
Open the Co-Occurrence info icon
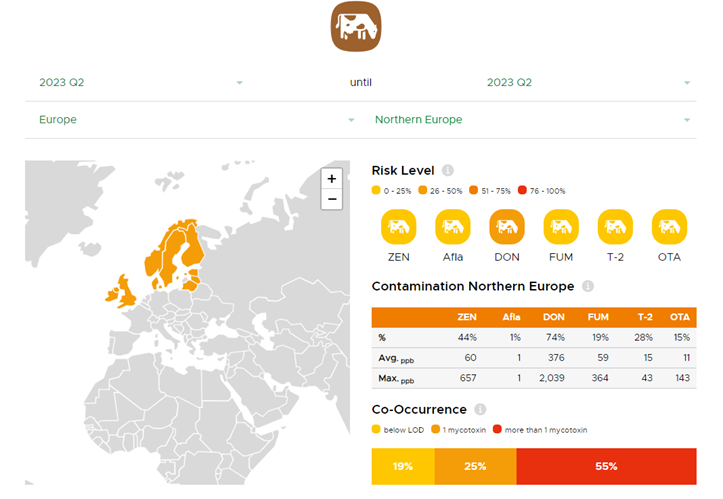(x=481, y=410)
